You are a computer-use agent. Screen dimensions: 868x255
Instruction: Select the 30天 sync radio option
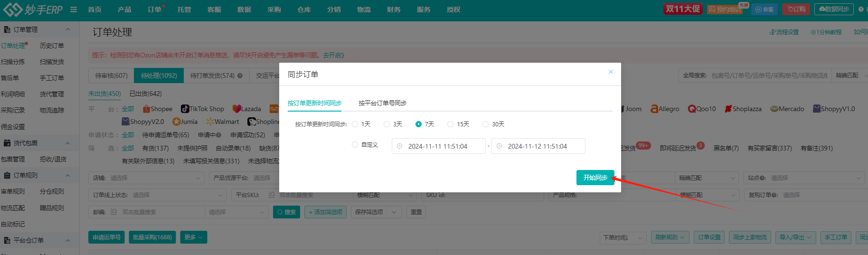coord(485,124)
